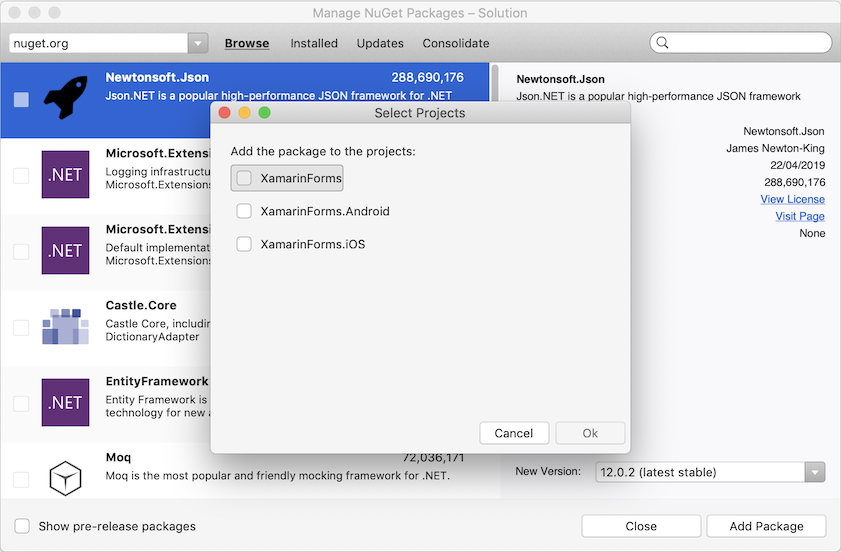Select the Castle.Core package title
The height and width of the screenshot is (552, 841).
(141, 305)
